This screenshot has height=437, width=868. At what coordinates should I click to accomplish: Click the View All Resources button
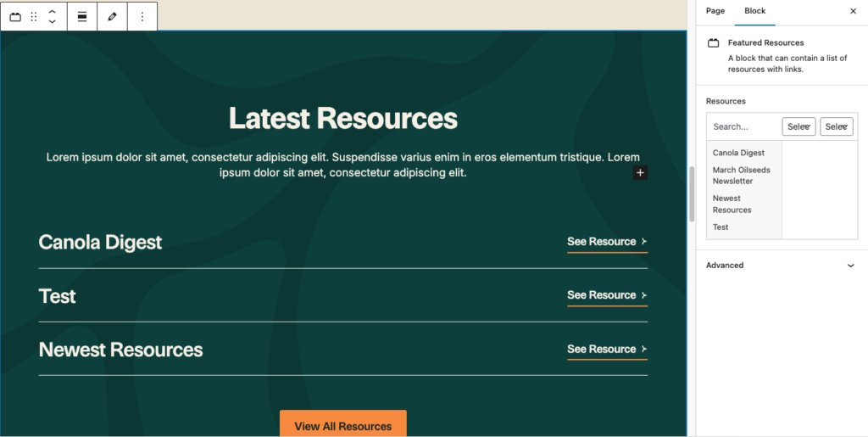[342, 425]
